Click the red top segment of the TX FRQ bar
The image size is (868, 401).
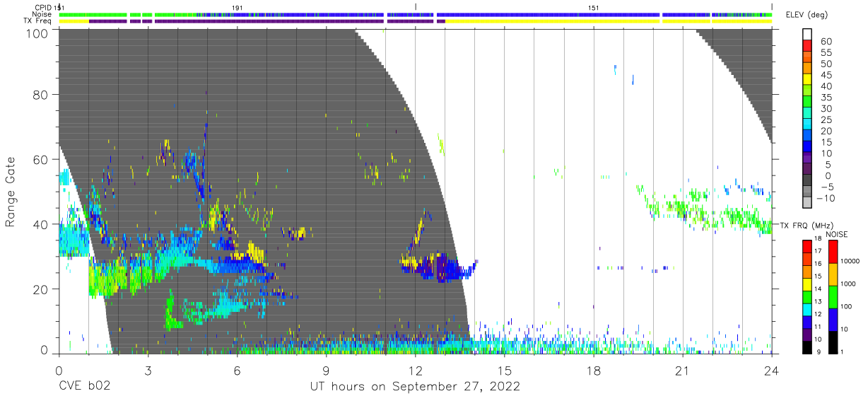tap(807, 247)
